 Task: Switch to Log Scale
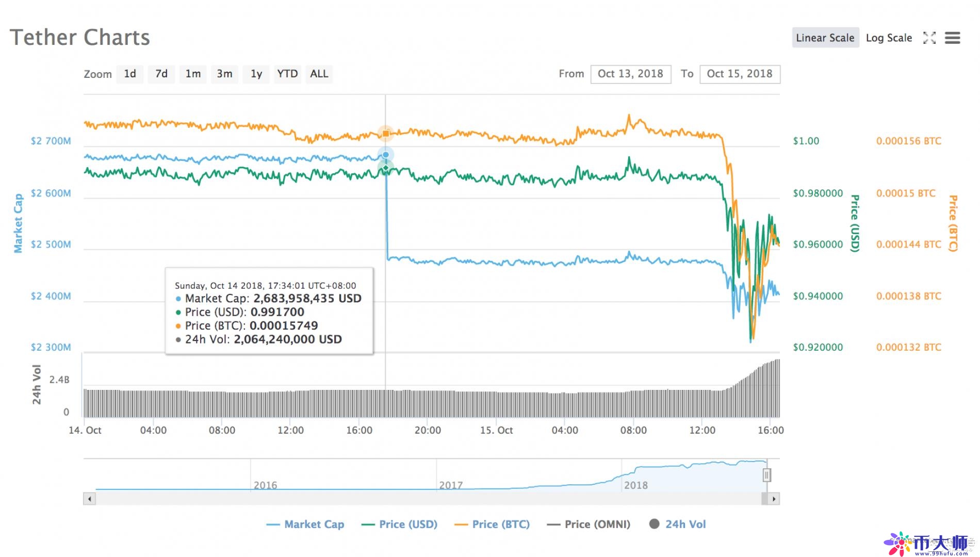(x=889, y=38)
